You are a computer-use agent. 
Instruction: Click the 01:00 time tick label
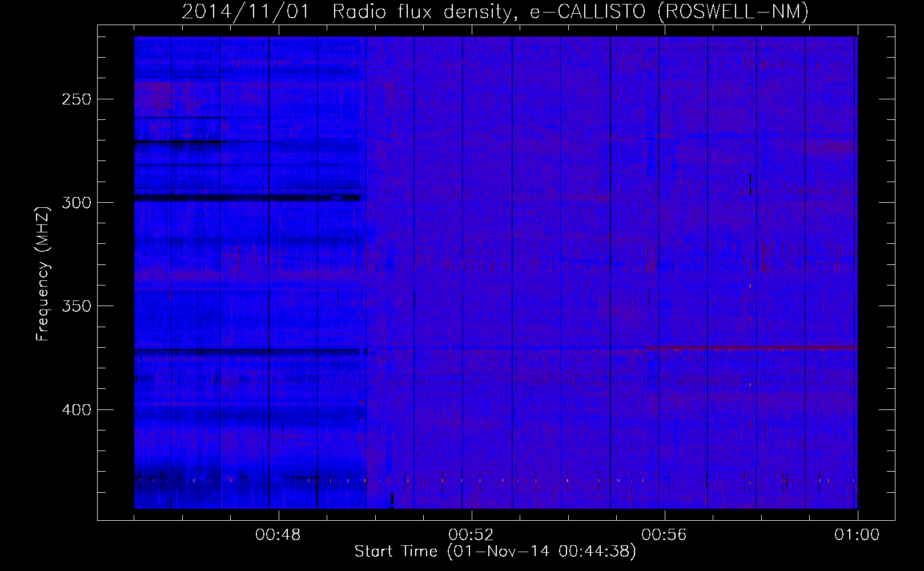(857, 535)
